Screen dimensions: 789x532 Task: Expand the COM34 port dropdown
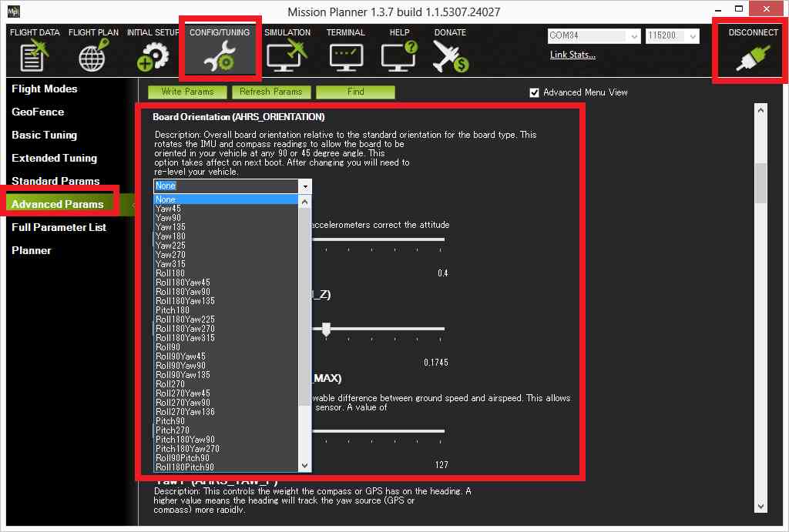[634, 36]
